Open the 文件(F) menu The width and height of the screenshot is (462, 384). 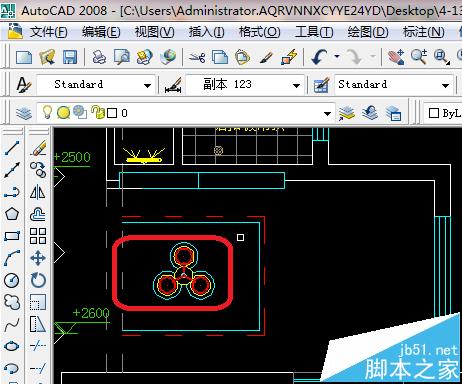tap(48, 32)
